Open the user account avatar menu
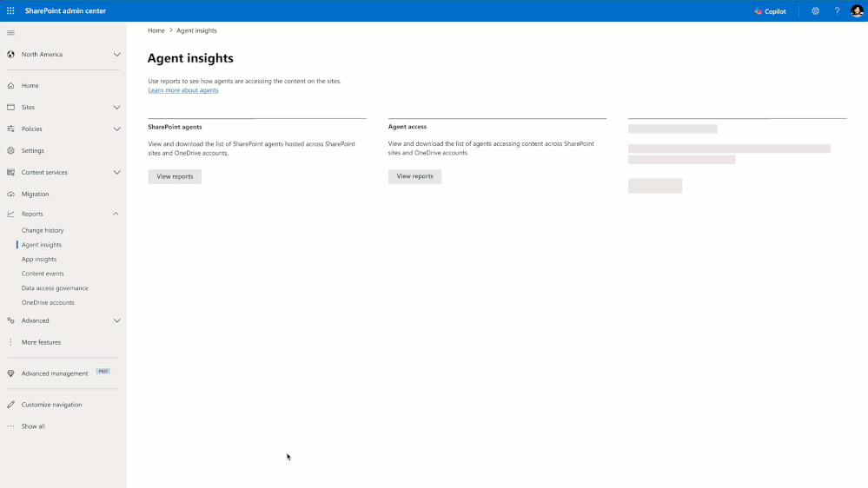The height and width of the screenshot is (488, 868). pyautogui.click(x=857, y=11)
